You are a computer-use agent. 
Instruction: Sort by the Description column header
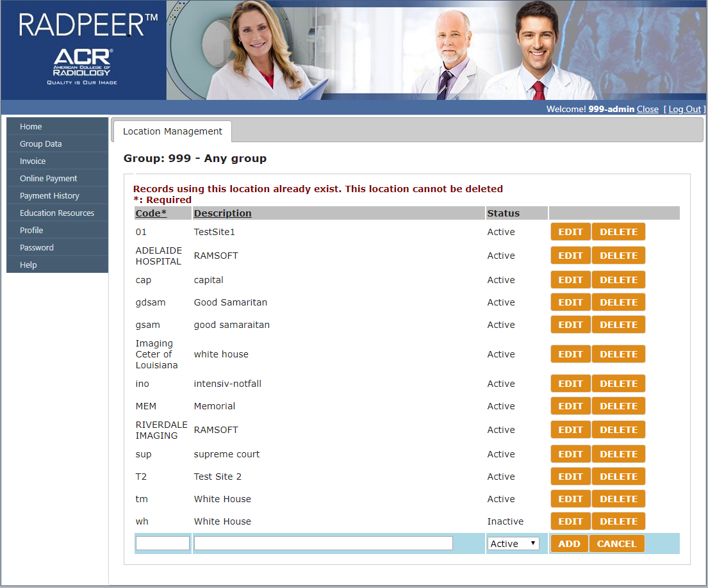222,213
